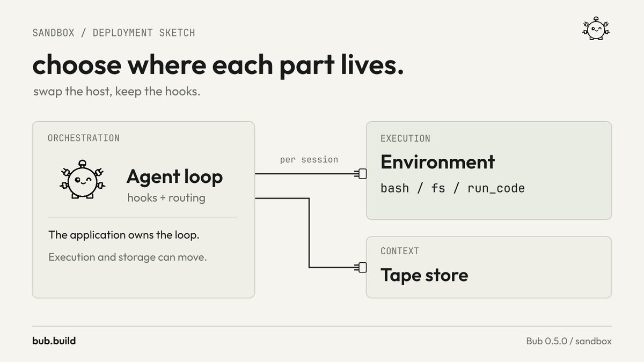Image resolution: width=644 pixels, height=362 pixels.
Task: Click 'Execution and storage can move.' text
Action: pyautogui.click(x=128, y=257)
